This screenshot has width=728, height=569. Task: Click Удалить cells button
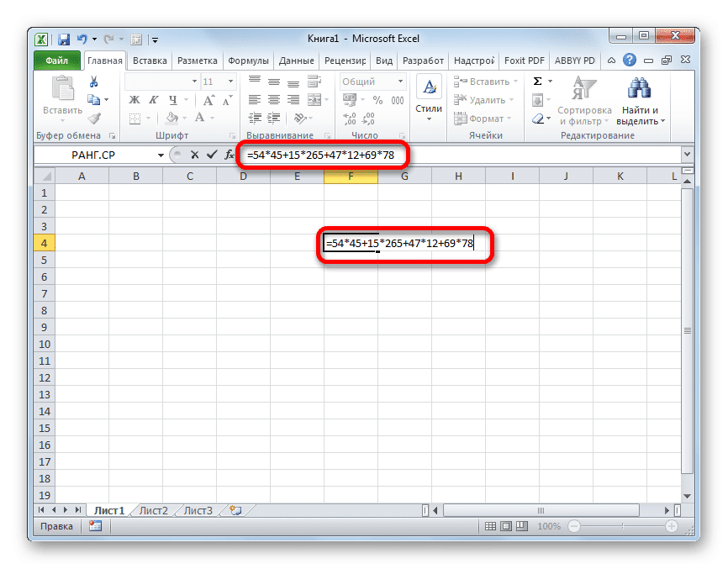tap(483, 100)
